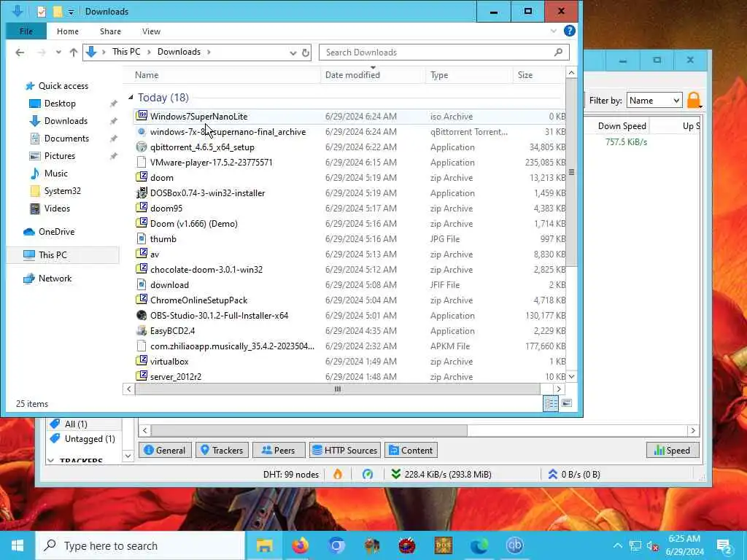Open the File ribbon tab
The width and height of the screenshot is (747, 560).
[26, 31]
